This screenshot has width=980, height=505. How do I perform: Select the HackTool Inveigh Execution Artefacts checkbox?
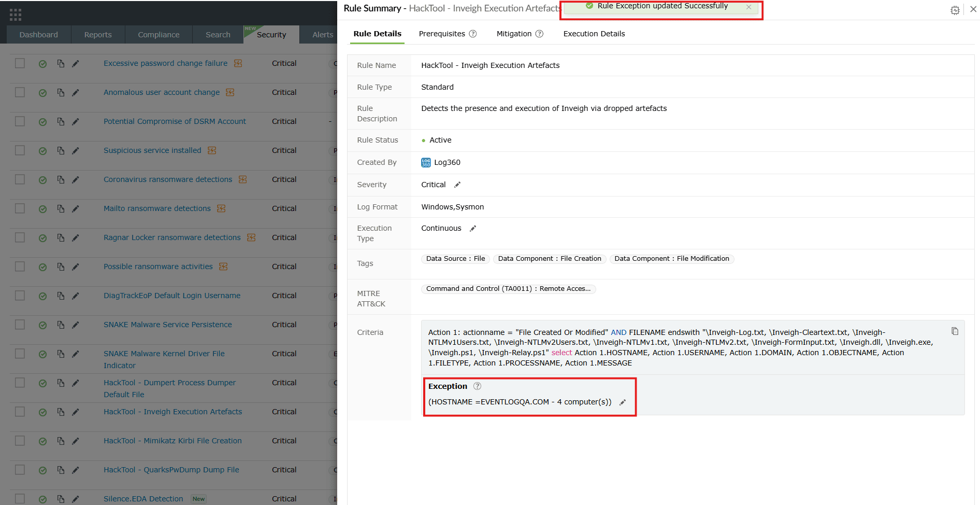click(x=20, y=412)
